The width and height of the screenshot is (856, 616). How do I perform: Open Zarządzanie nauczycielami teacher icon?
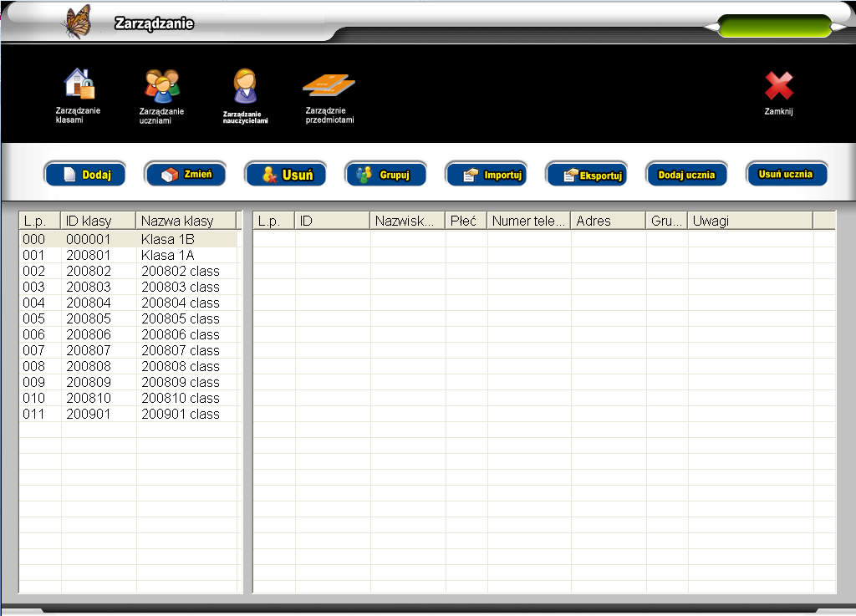pyautogui.click(x=245, y=85)
